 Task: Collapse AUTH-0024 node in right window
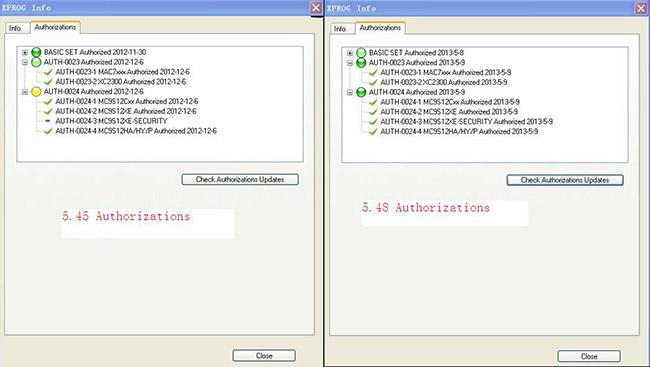tap(350, 92)
